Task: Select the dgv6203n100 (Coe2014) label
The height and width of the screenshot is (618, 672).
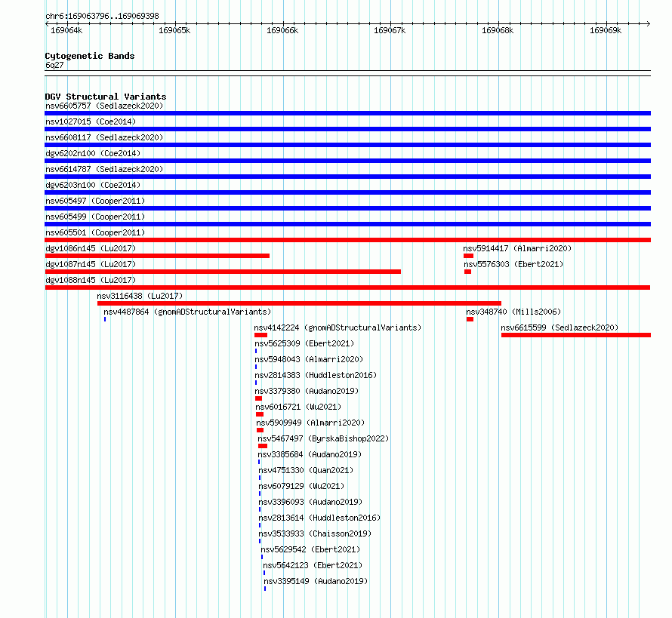Action: pyautogui.click(x=93, y=185)
